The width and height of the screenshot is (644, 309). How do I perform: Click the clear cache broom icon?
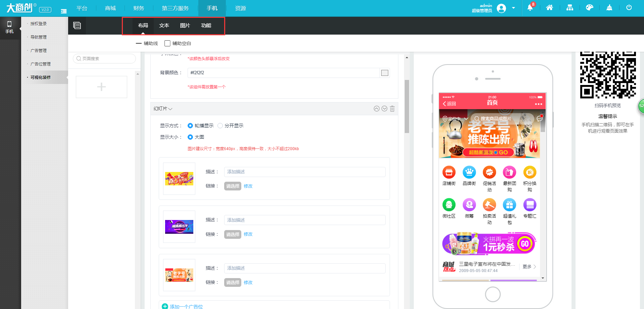[609, 8]
